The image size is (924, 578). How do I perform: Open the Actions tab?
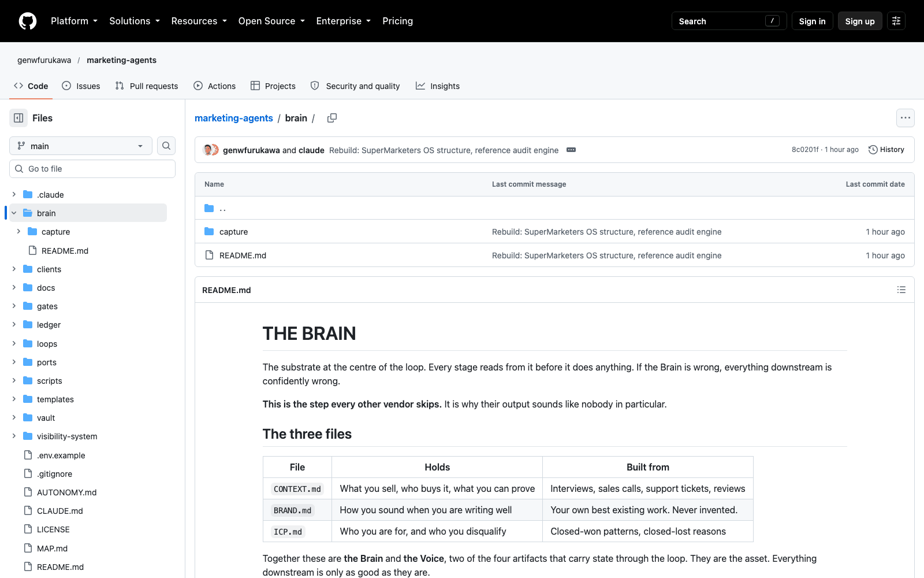pos(215,86)
